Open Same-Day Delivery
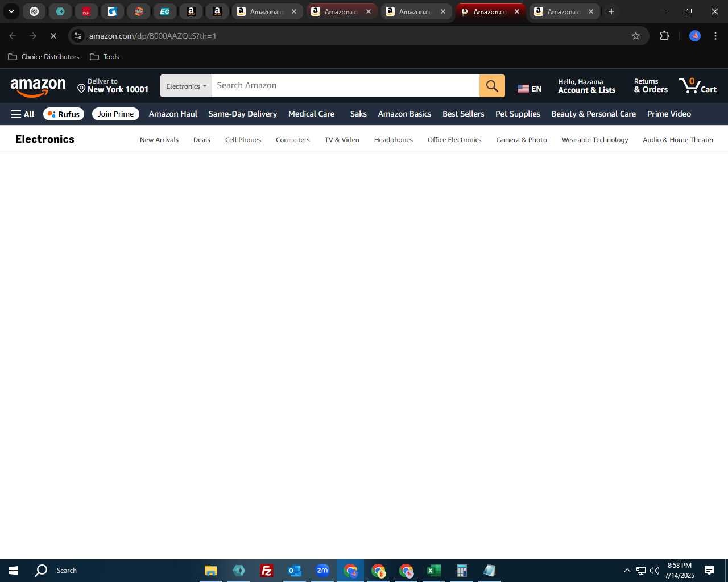The image size is (728, 582). click(x=243, y=114)
